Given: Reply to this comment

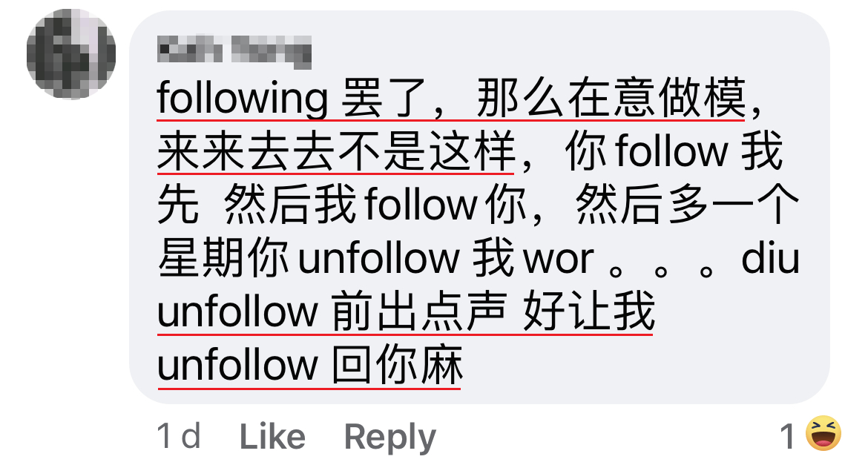Looking at the screenshot, I should point(389,438).
